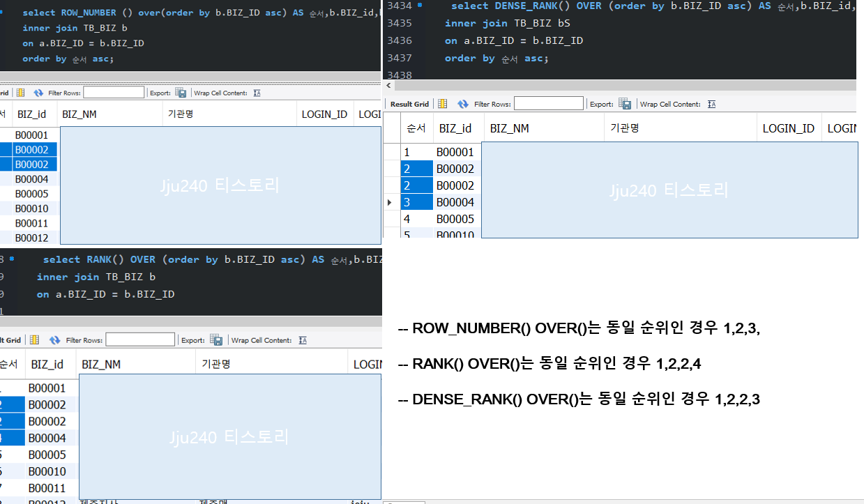The height and width of the screenshot is (504, 864).
Task: Export the ROW_NUMBER result set to file
Action: coord(181,92)
